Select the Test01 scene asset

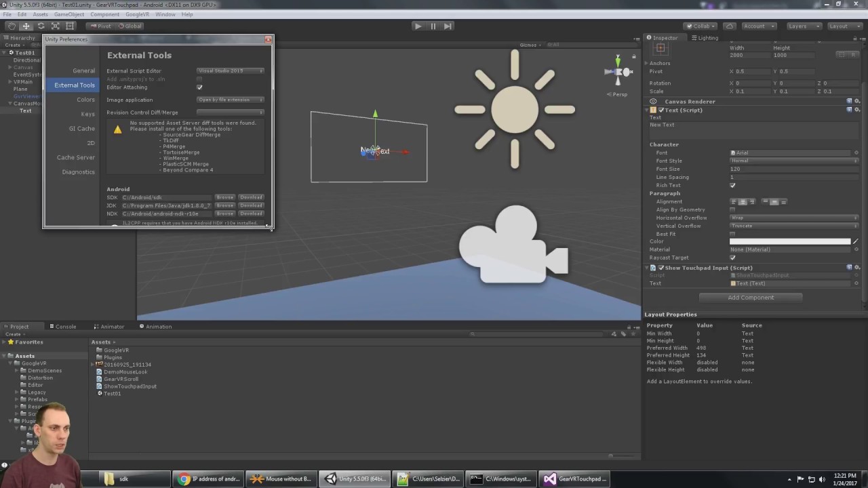pos(112,394)
